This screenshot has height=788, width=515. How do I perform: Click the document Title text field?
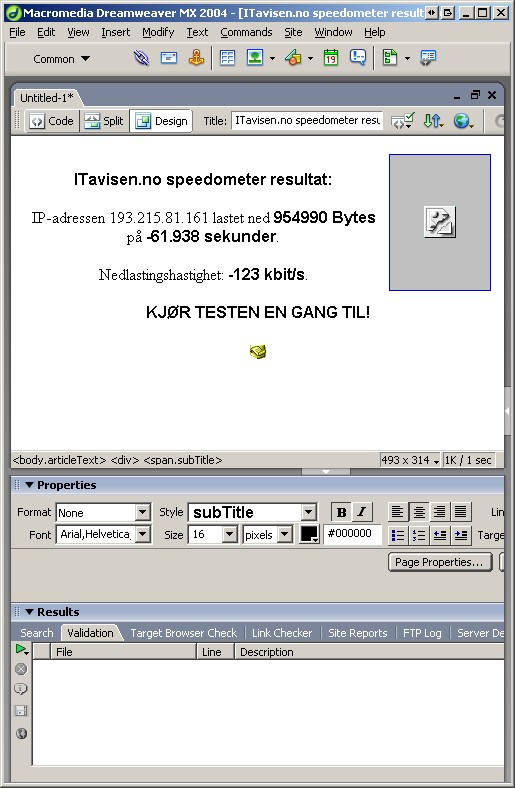307,121
